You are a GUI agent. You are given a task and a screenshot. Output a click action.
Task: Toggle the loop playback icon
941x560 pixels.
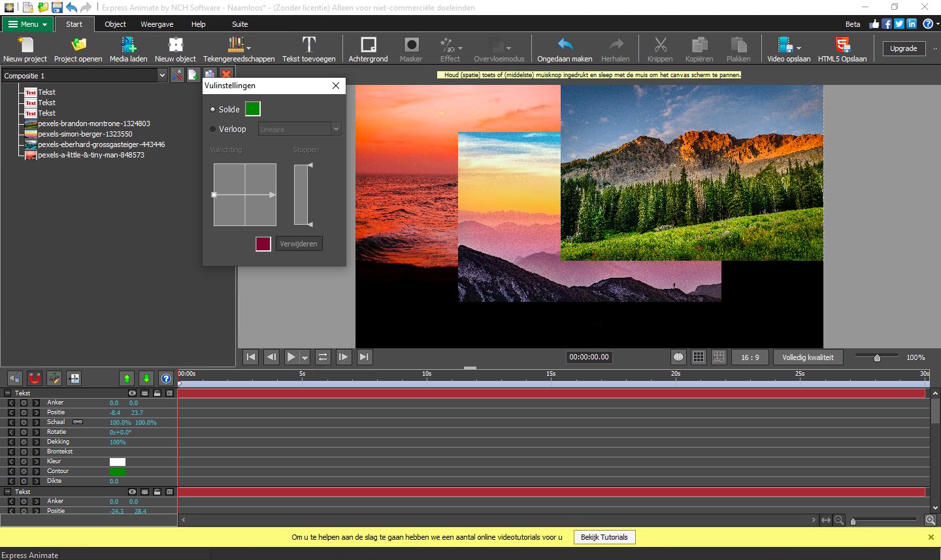(x=323, y=357)
